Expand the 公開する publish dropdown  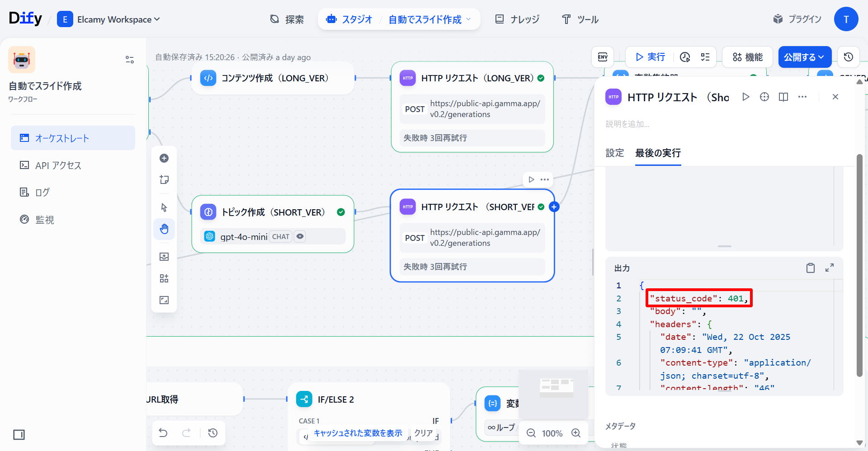click(804, 57)
